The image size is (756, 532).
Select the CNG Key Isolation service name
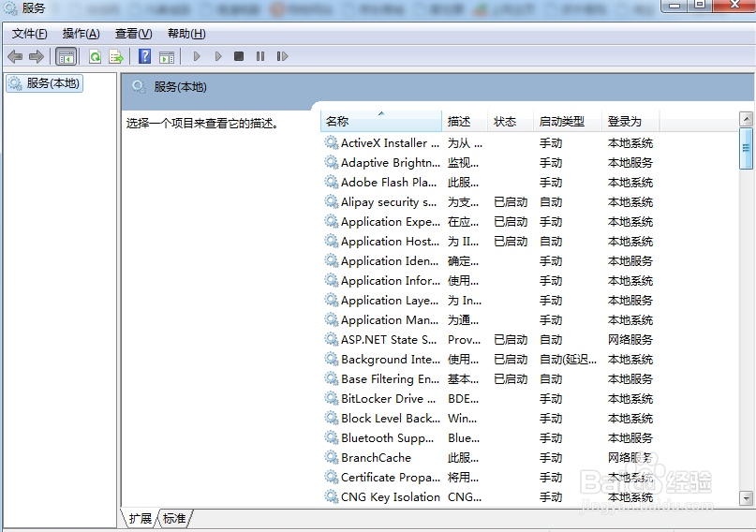tap(391, 497)
